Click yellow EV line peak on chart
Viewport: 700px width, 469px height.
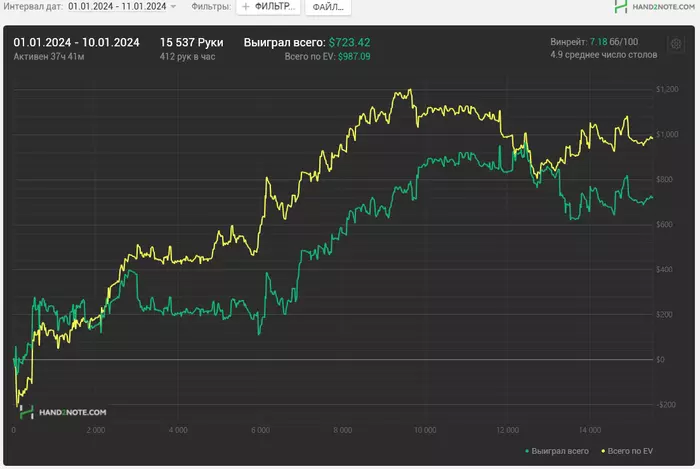click(x=410, y=90)
